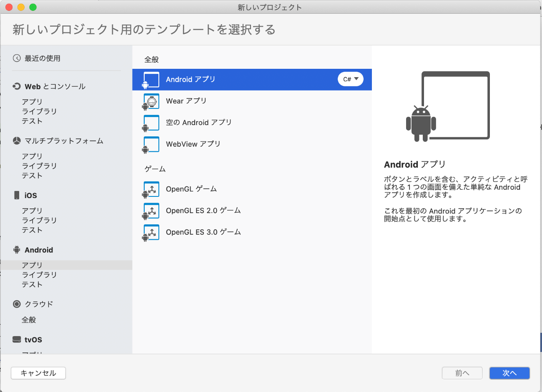Select 全般 under クラウド
Image resolution: width=542 pixels, height=392 pixels.
tap(29, 320)
